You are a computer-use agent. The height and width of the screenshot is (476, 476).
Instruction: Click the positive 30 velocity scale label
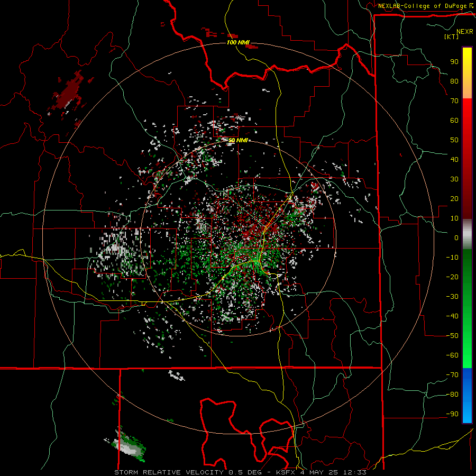click(454, 179)
